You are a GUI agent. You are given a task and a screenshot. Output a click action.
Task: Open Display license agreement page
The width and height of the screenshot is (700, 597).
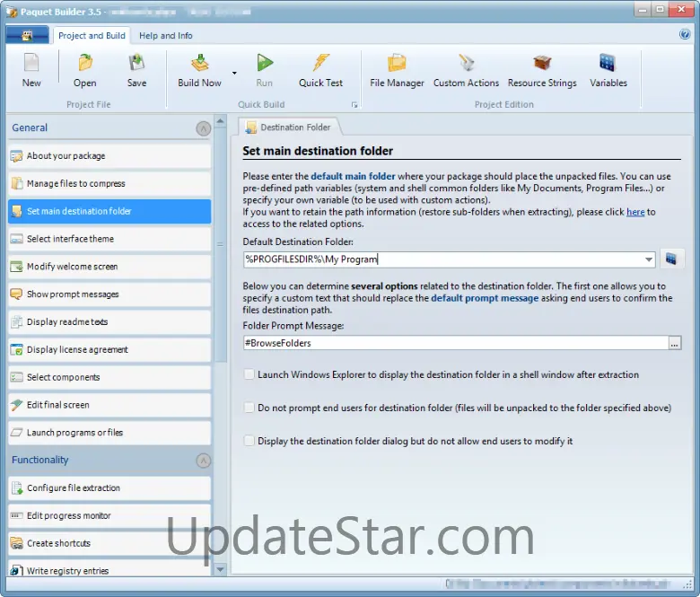click(x=109, y=349)
